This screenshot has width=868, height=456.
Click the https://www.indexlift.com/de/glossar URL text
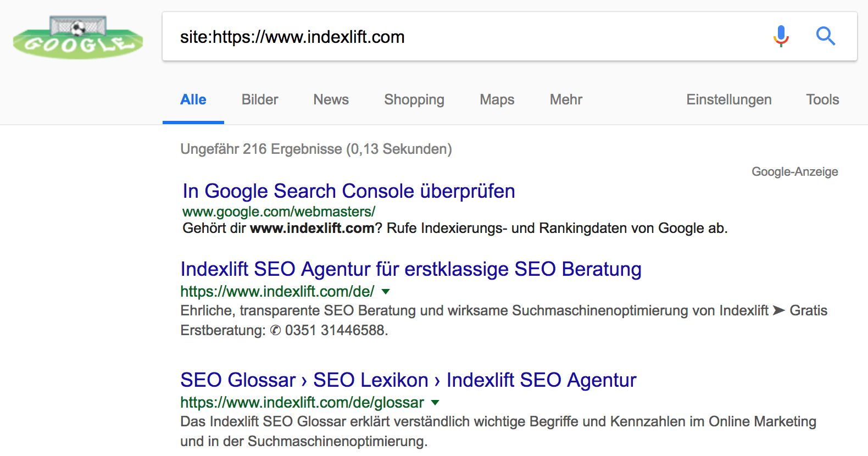302,403
